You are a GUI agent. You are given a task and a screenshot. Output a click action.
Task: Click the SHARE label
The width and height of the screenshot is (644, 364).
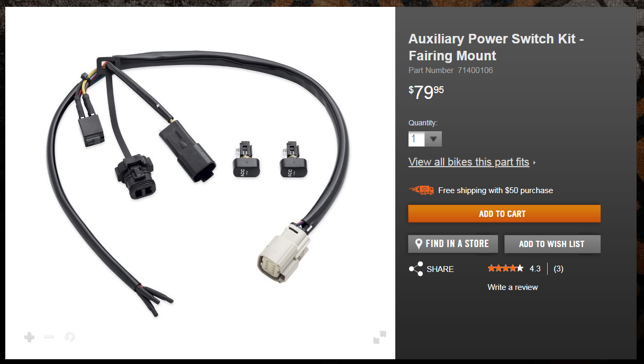(x=440, y=269)
